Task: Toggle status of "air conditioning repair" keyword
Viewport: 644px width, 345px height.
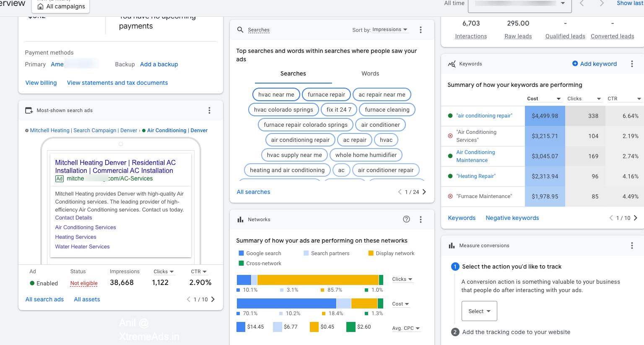Action: [450, 116]
